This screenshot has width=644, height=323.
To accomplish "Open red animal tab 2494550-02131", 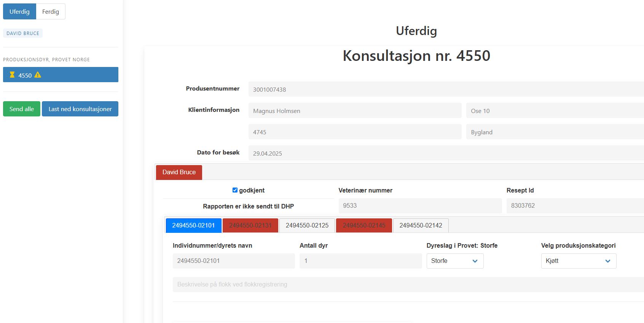I will point(250,226).
